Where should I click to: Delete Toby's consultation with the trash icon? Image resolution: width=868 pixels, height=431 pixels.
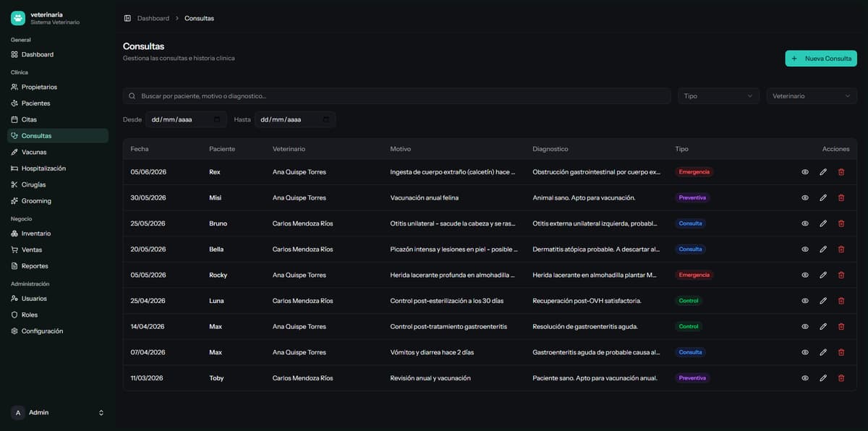click(x=841, y=378)
